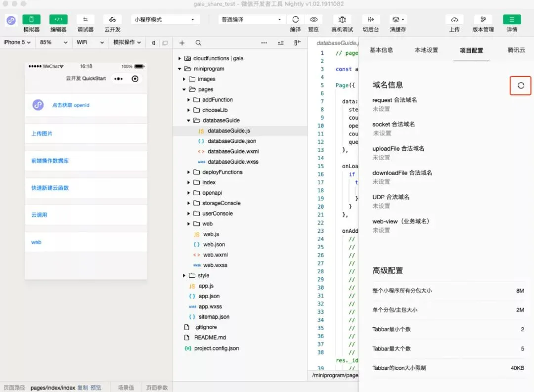Expand the cloudfunctions | gaia folder
Viewport: 534px width, 392px height.
(x=179, y=58)
